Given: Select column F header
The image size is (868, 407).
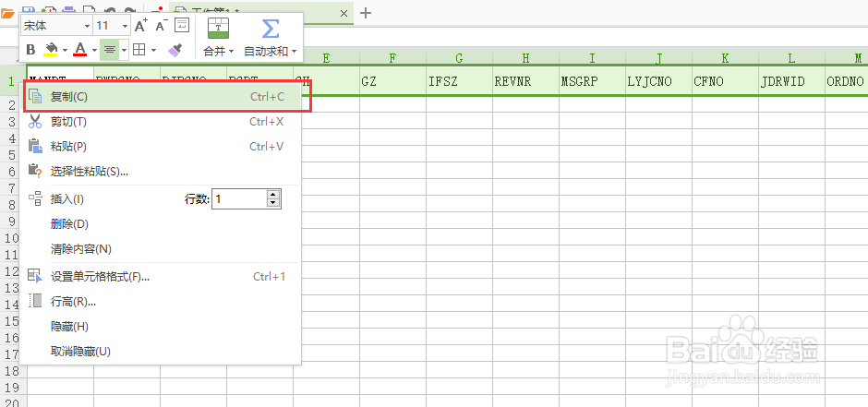Looking at the screenshot, I should (x=393, y=57).
